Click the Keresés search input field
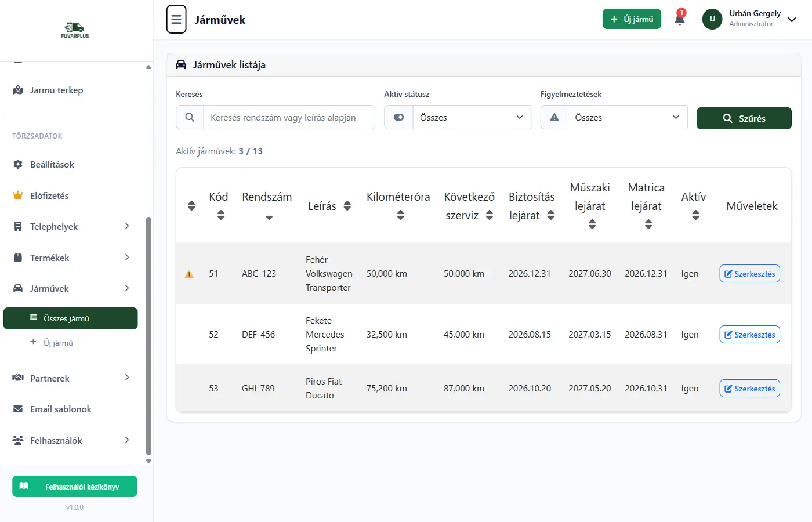 coord(288,117)
